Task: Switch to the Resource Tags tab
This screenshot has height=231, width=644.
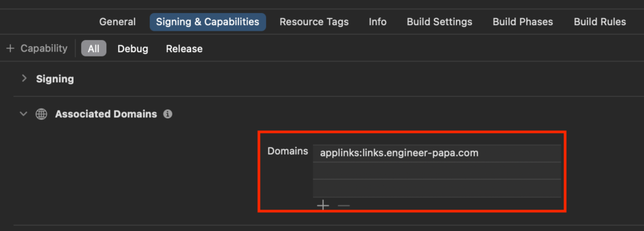Action: click(314, 22)
